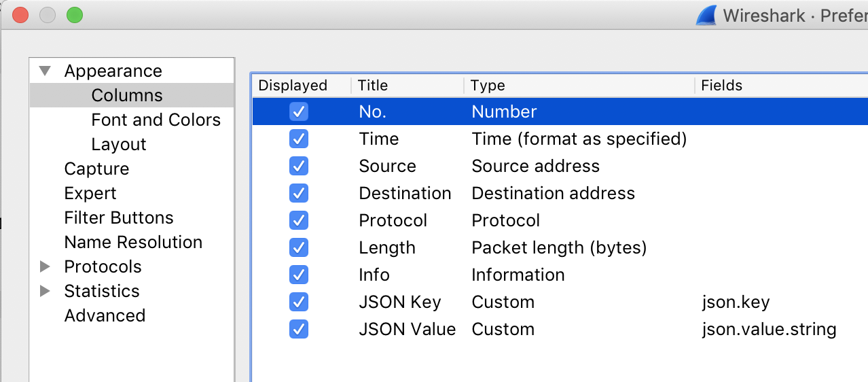Open Advanced preferences
Screen dimensions: 868x382
105,315
